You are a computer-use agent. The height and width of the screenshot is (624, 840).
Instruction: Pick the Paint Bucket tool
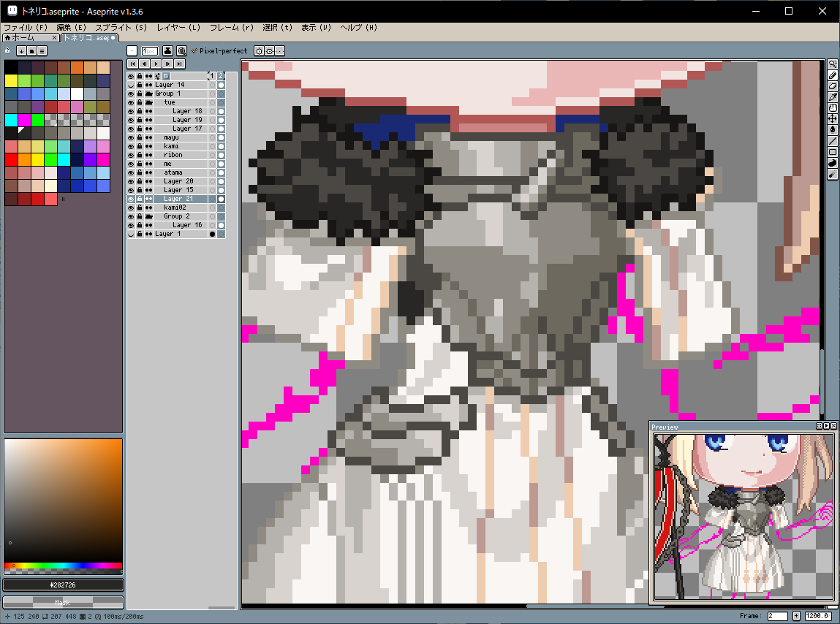833,129
